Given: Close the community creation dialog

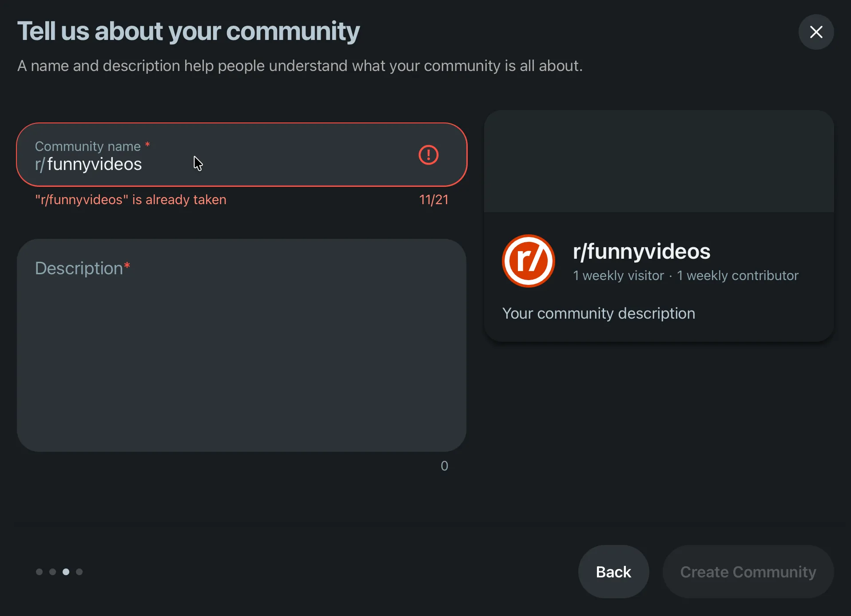Looking at the screenshot, I should pyautogui.click(x=816, y=32).
